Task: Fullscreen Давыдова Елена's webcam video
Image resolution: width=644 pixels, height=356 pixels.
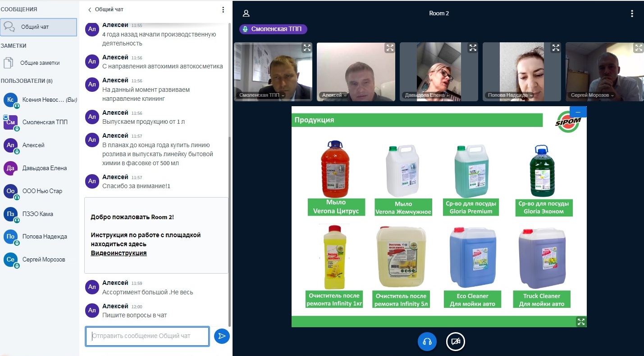Action: click(472, 47)
